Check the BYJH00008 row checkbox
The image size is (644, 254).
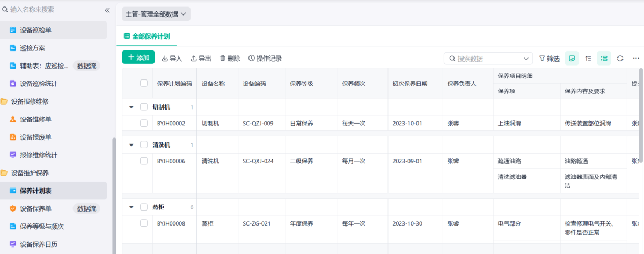point(144,223)
